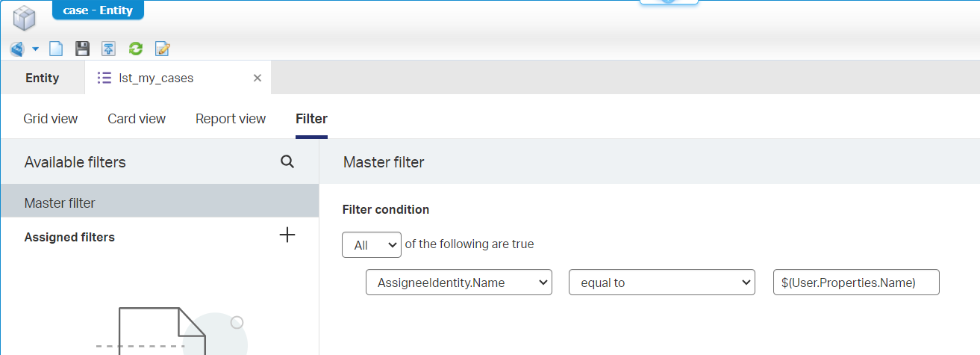This screenshot has height=355, width=980.
Task: Click the publish upload arrow icon
Action: [x=109, y=49]
